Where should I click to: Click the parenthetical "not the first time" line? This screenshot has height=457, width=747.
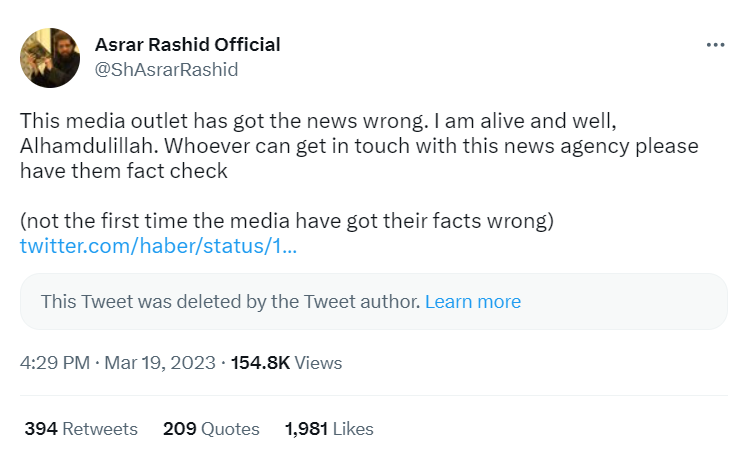pos(287,220)
